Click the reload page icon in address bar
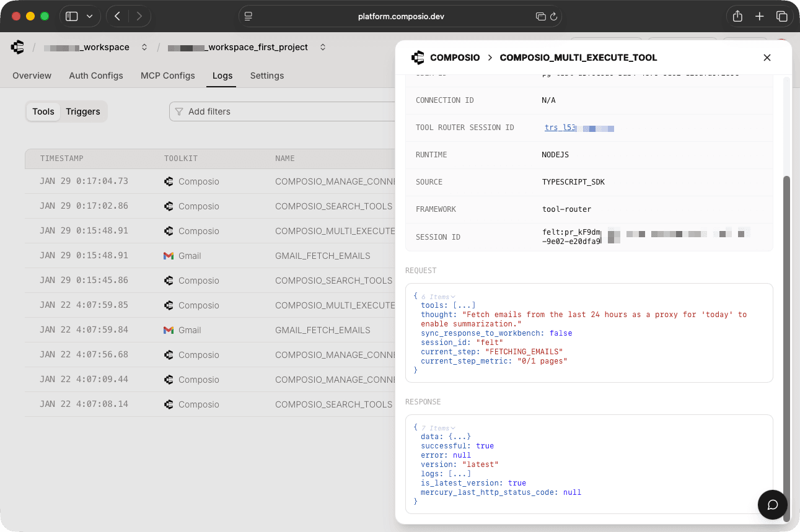800x532 pixels. [x=553, y=17]
